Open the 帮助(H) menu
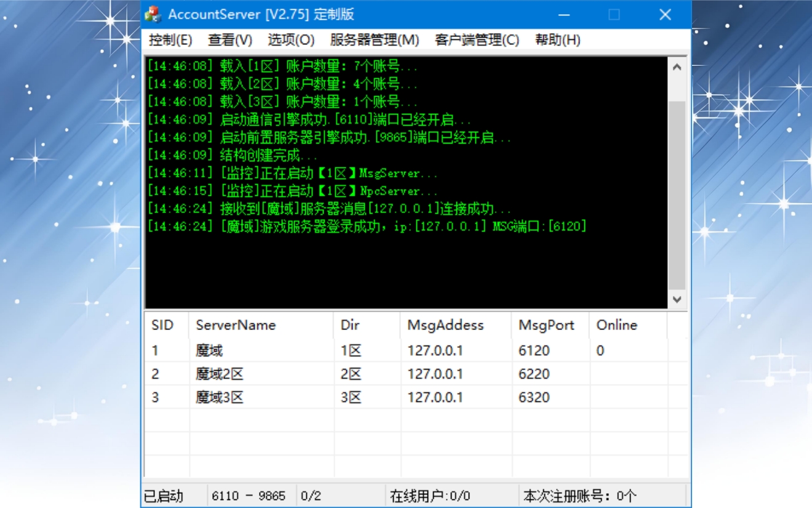This screenshot has width=812, height=508. click(x=557, y=40)
